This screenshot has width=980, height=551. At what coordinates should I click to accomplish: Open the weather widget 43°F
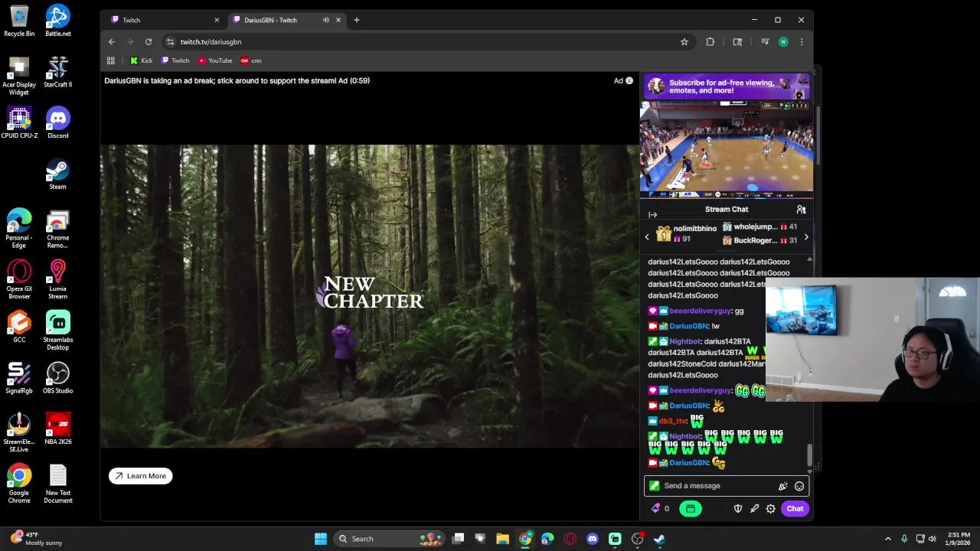click(x=36, y=539)
